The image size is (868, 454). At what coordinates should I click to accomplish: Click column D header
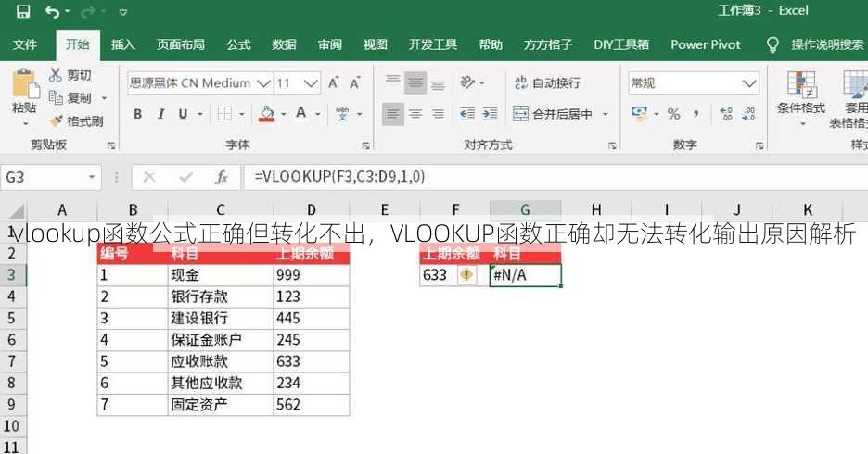click(311, 210)
